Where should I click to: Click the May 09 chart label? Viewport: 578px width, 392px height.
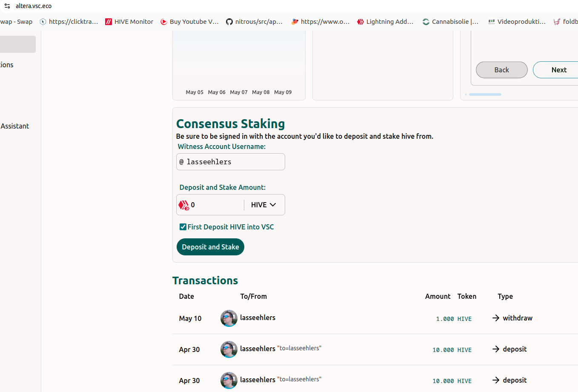[283, 92]
